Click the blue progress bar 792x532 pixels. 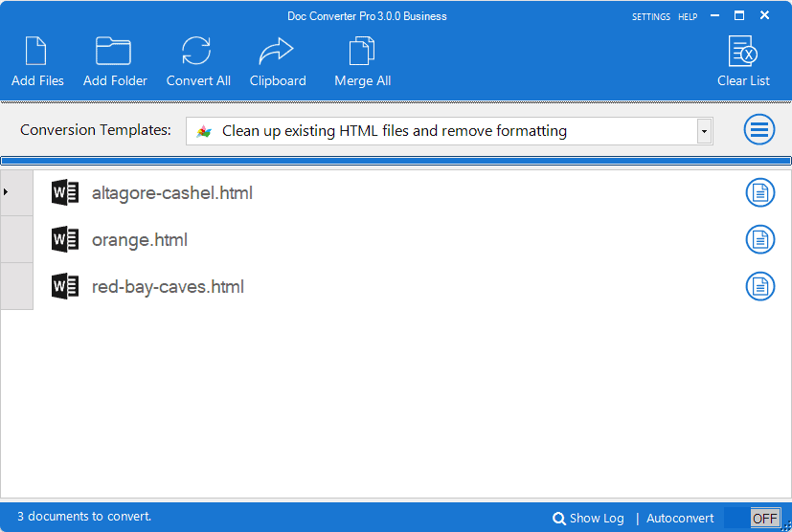(x=396, y=161)
